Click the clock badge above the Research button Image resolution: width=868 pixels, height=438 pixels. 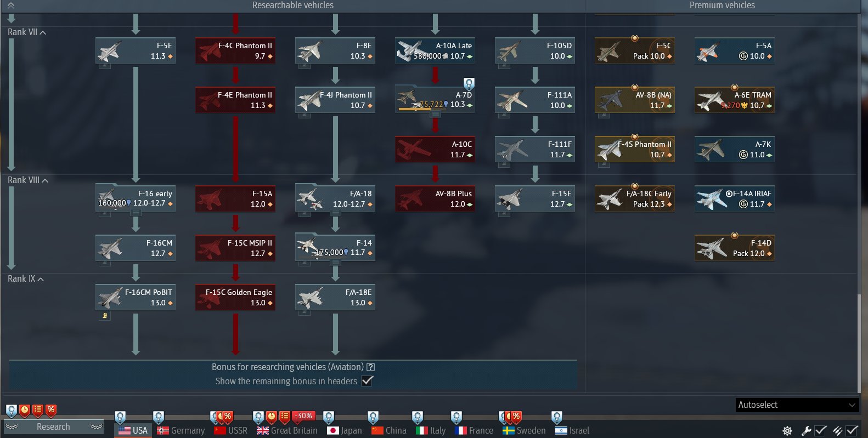25,410
